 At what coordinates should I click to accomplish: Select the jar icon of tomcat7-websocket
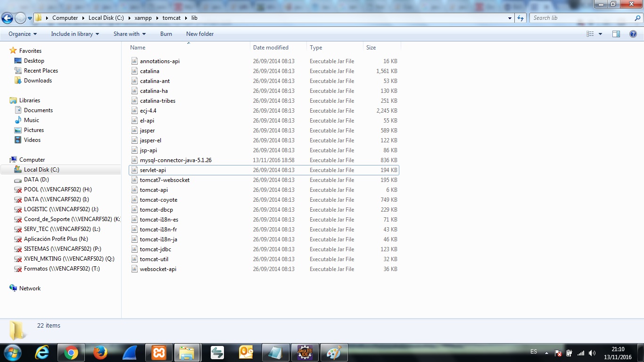pyautogui.click(x=135, y=180)
